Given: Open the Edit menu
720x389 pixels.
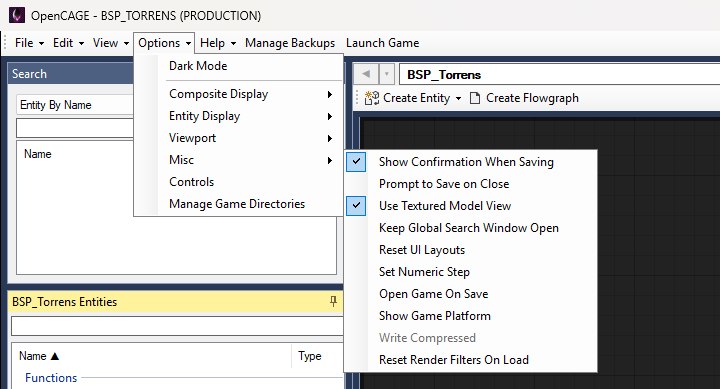Looking at the screenshot, I should (x=68, y=43).
